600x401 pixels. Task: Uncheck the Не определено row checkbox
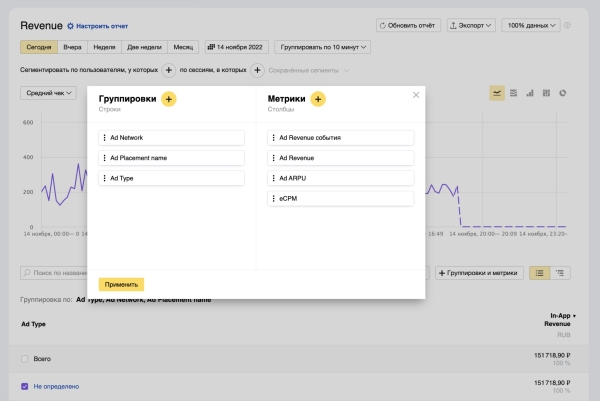click(25, 386)
